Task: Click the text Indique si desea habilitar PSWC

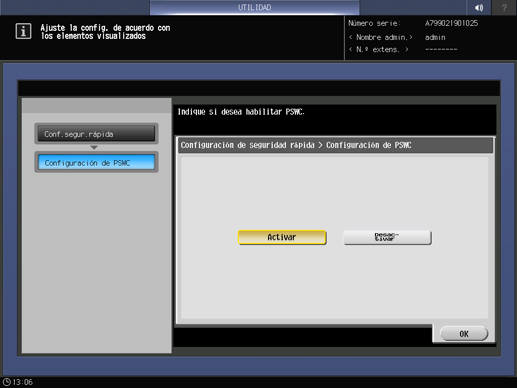Action: click(241, 112)
